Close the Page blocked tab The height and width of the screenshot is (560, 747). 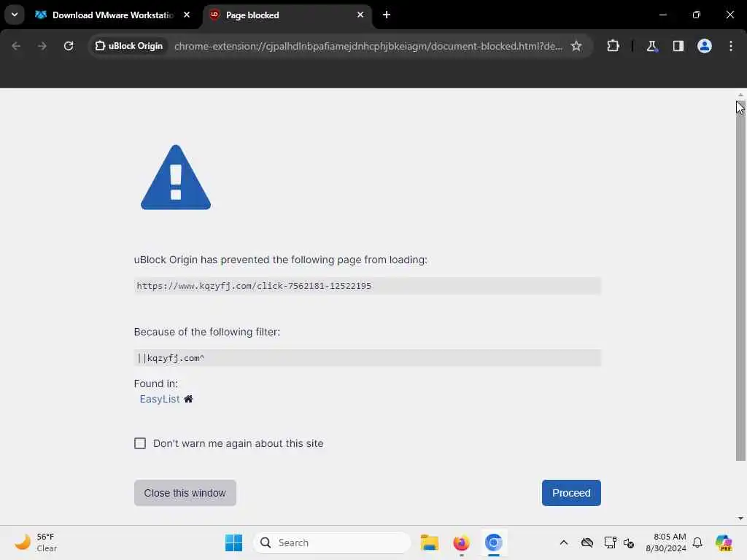[x=360, y=15]
